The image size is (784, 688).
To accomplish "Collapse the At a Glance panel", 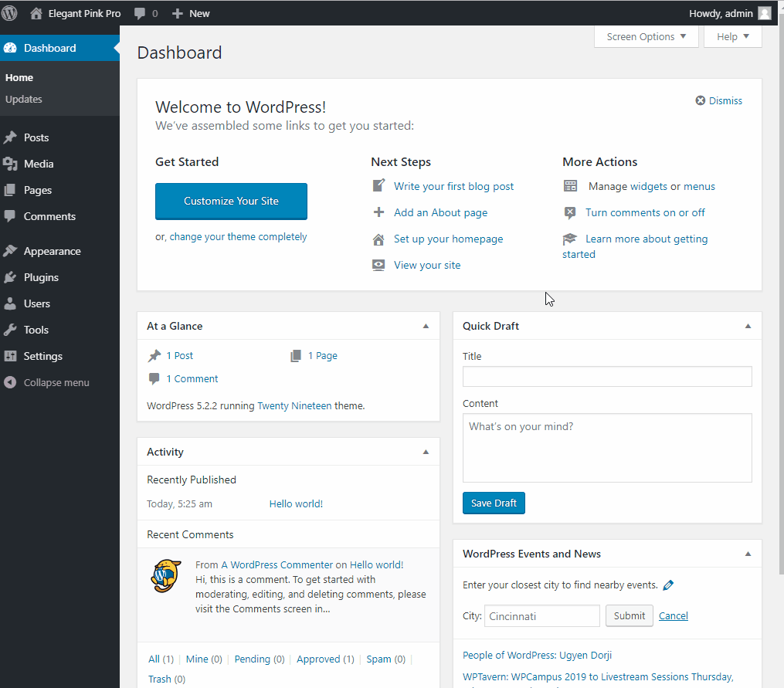I will (426, 326).
